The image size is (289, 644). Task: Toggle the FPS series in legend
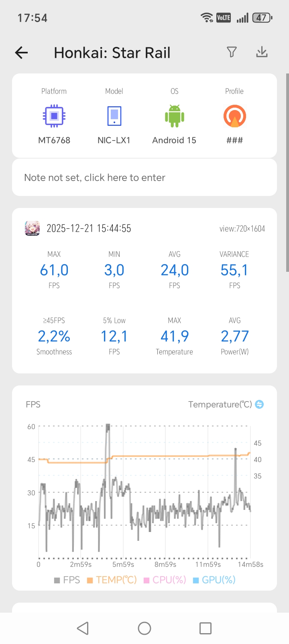(x=67, y=580)
